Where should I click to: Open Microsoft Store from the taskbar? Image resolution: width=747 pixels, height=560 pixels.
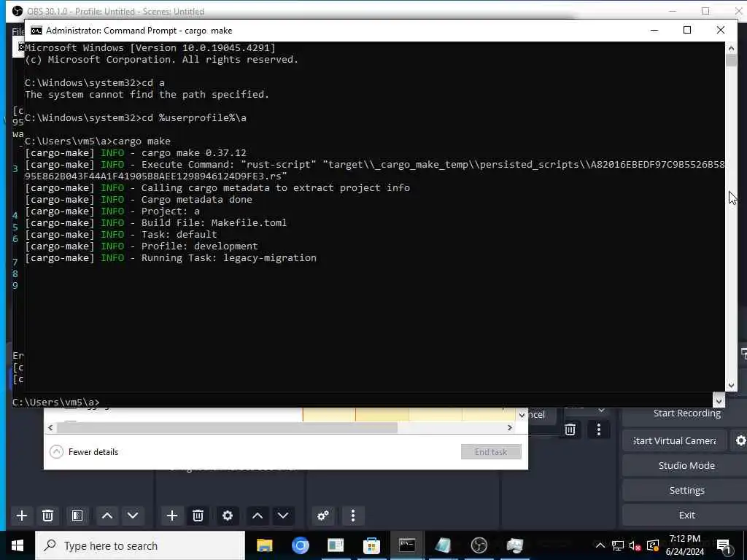coord(371,545)
